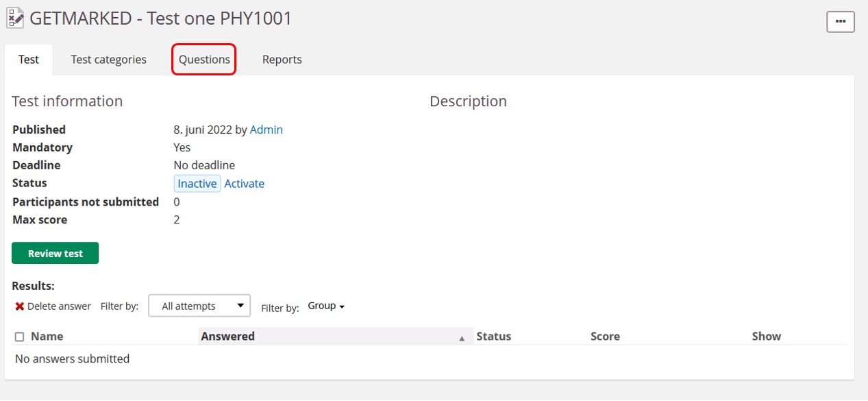Click the Inactive status badge
Viewport: 868px width, 401px height.
tap(197, 184)
